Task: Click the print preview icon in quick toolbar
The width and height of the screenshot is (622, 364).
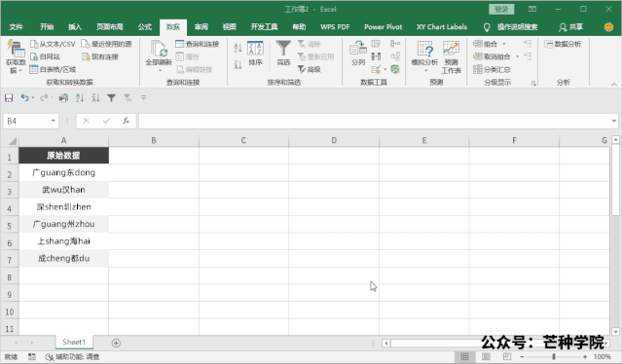Action: [63, 97]
